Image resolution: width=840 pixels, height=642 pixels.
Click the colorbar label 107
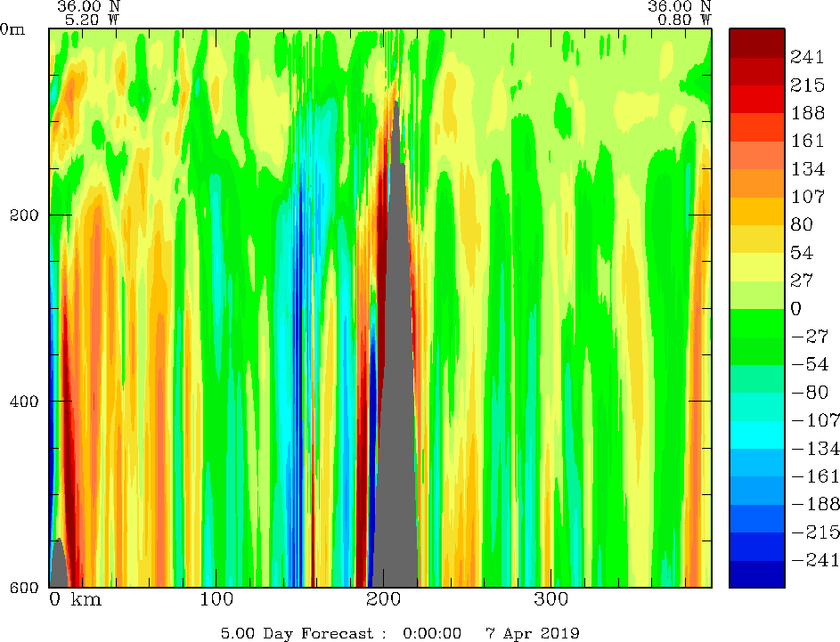click(807, 197)
